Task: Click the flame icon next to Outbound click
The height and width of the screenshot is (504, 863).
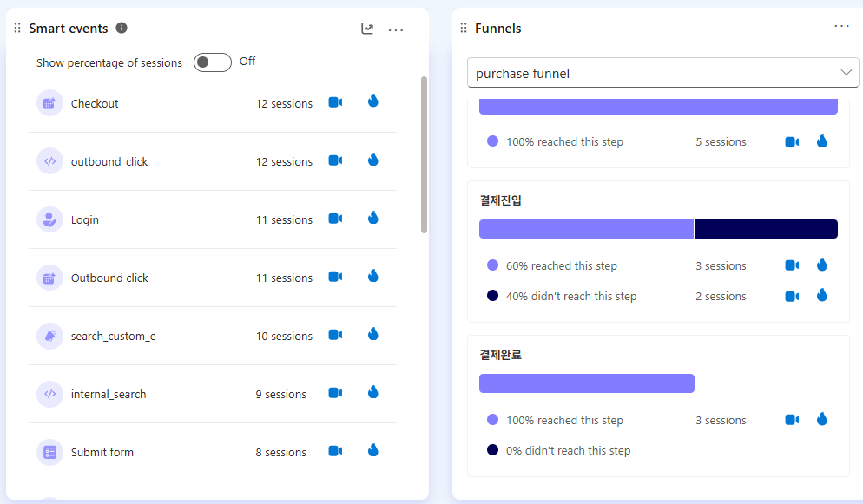Action: tap(372, 276)
